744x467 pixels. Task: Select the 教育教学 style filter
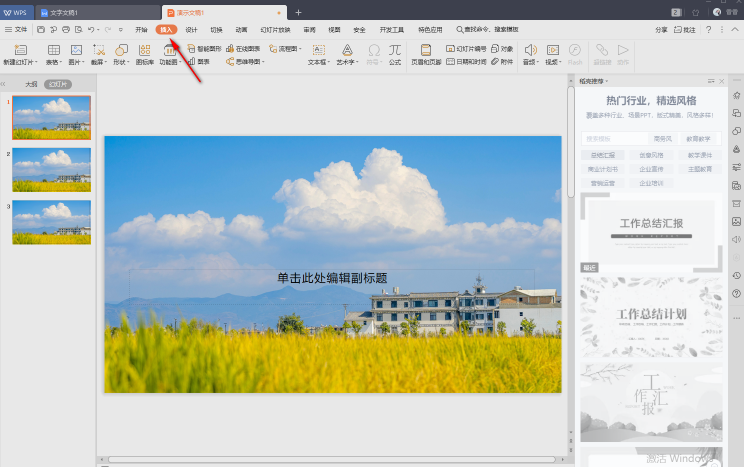(x=698, y=139)
